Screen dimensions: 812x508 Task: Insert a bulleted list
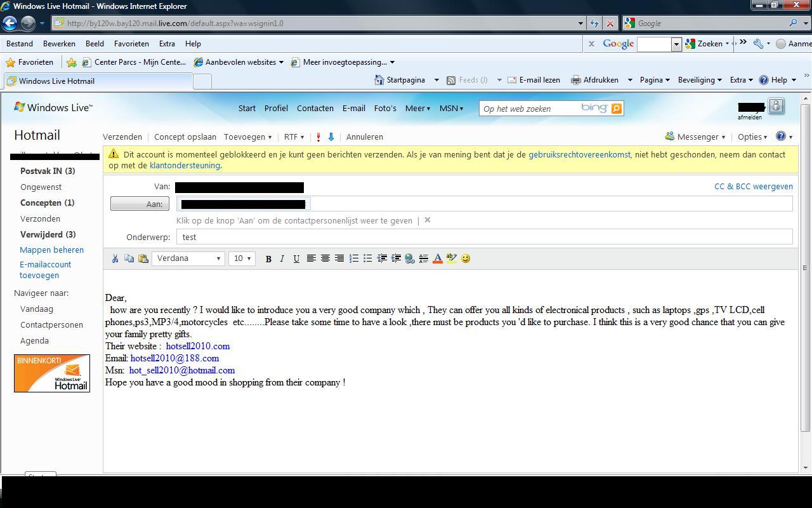coord(368,258)
